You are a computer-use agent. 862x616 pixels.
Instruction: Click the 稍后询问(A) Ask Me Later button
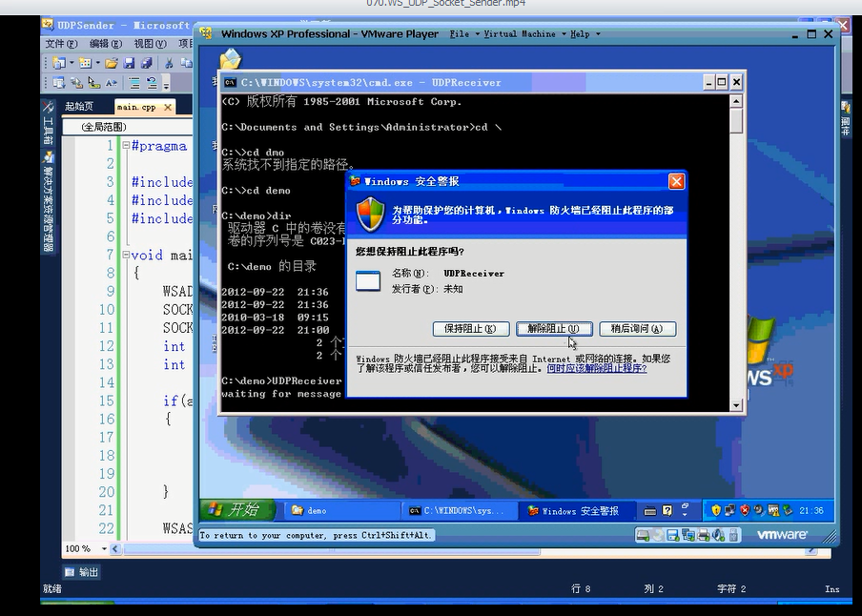coord(637,329)
